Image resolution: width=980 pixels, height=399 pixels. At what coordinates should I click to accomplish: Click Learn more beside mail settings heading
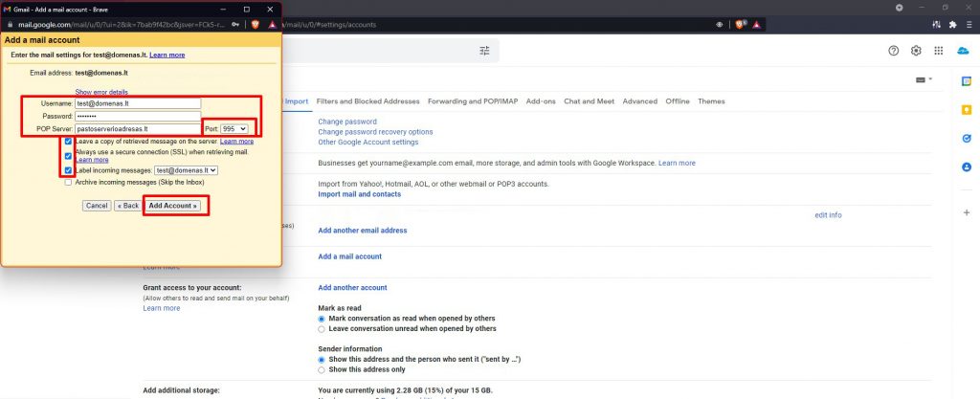click(x=167, y=55)
